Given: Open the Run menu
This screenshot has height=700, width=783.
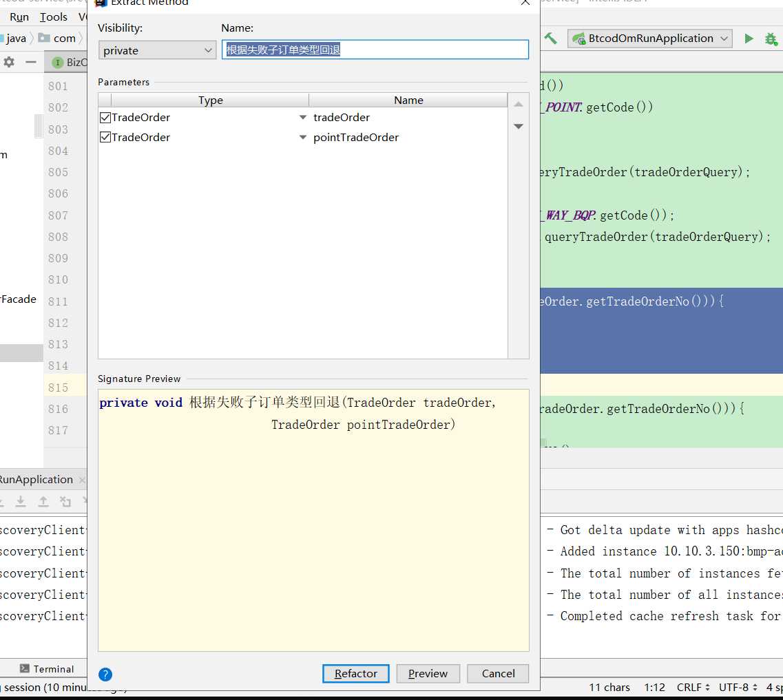Looking at the screenshot, I should click(19, 17).
